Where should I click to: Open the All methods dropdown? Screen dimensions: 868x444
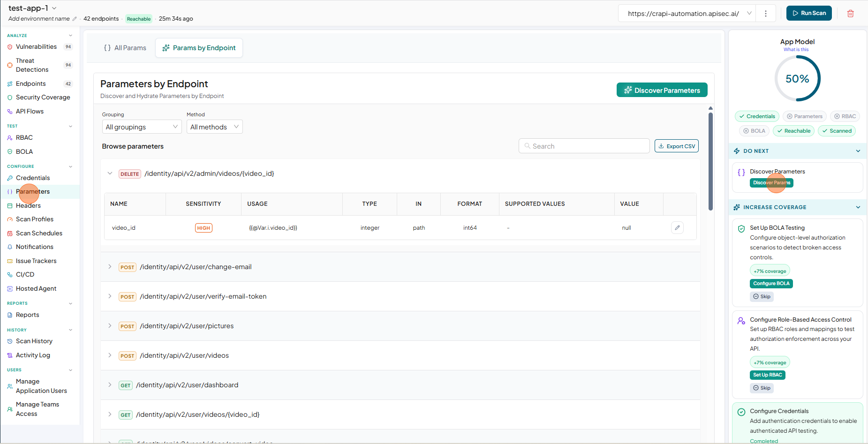tap(214, 127)
